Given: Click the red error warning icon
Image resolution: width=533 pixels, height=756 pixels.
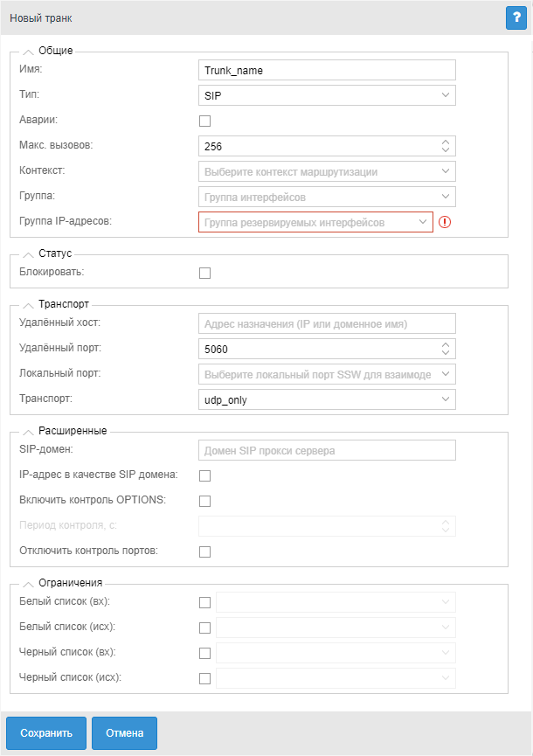Looking at the screenshot, I should coord(445,222).
